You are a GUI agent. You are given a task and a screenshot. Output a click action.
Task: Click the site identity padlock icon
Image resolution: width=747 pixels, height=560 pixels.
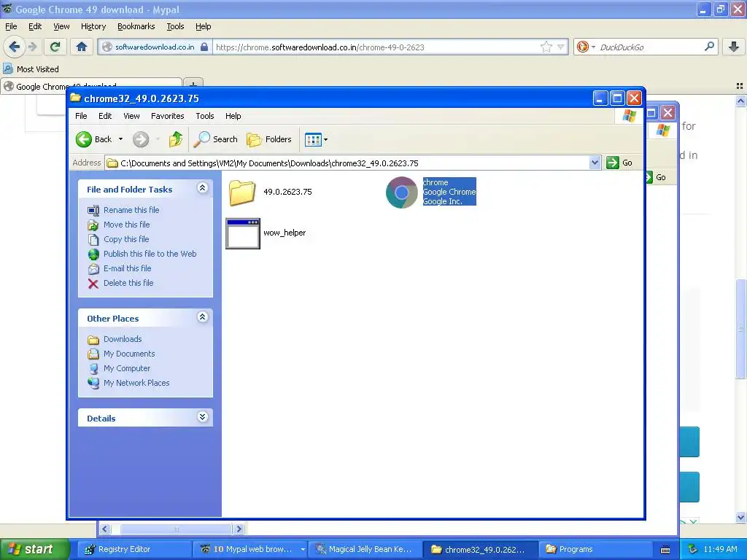point(204,47)
